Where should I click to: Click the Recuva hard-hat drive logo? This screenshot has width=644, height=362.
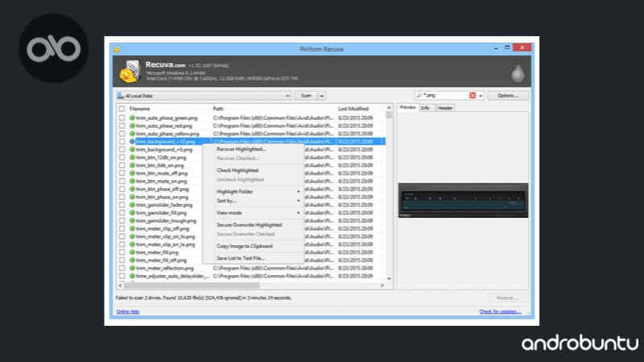coord(130,71)
